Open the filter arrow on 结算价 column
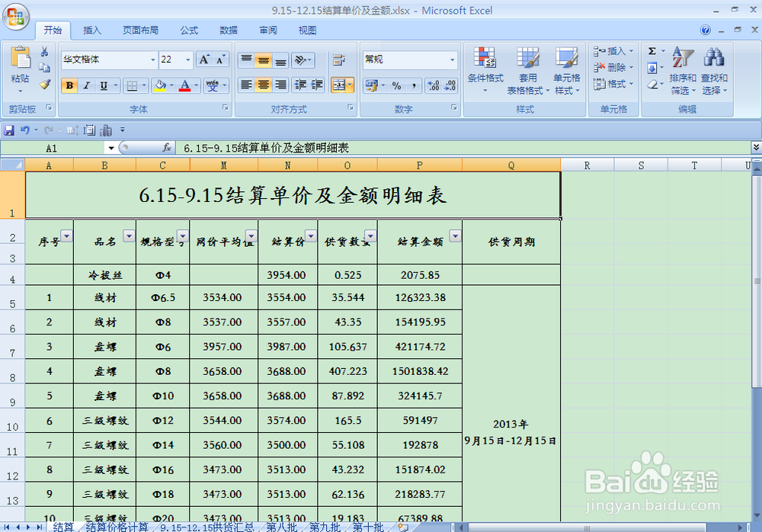The width and height of the screenshot is (762, 532). 309,236
